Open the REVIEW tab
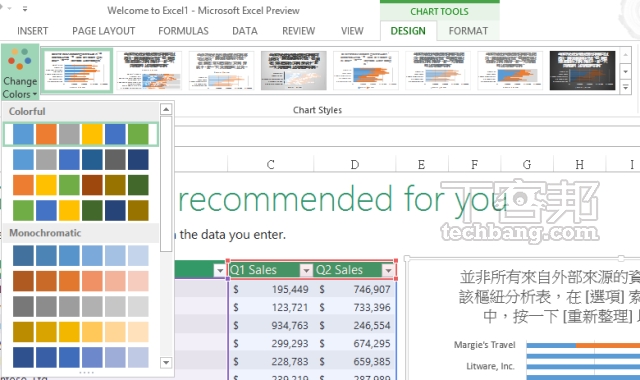Viewport: 640px width, 380px height. [298, 31]
